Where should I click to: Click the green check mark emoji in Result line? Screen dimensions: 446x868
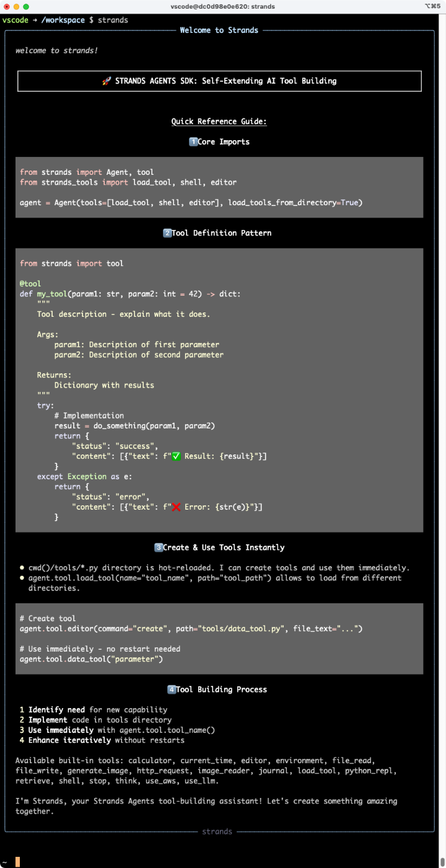176,456
